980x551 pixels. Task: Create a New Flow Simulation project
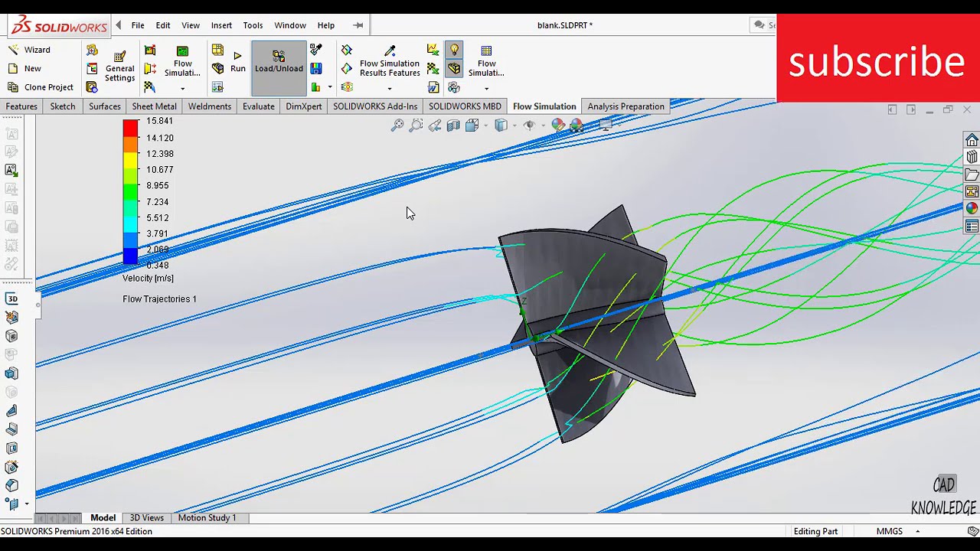24,68
